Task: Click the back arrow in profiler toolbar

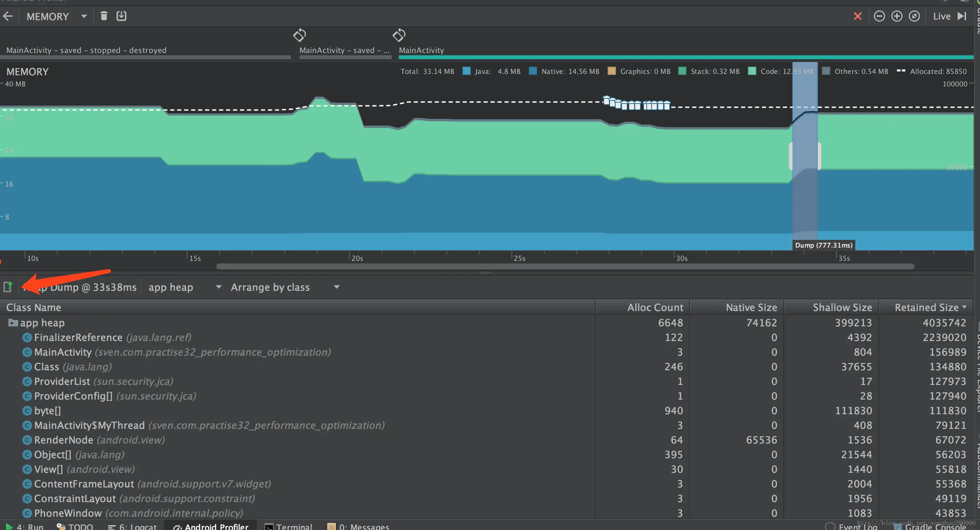Action: click(x=8, y=16)
